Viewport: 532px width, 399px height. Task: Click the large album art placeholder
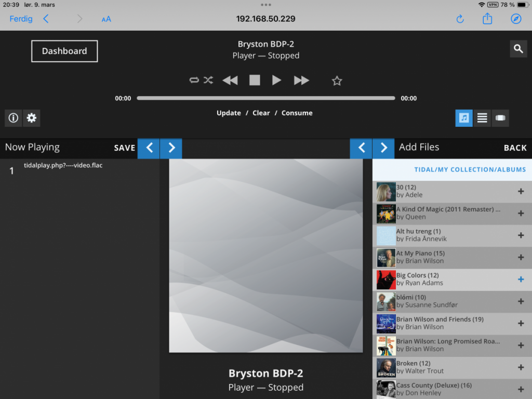(x=265, y=256)
